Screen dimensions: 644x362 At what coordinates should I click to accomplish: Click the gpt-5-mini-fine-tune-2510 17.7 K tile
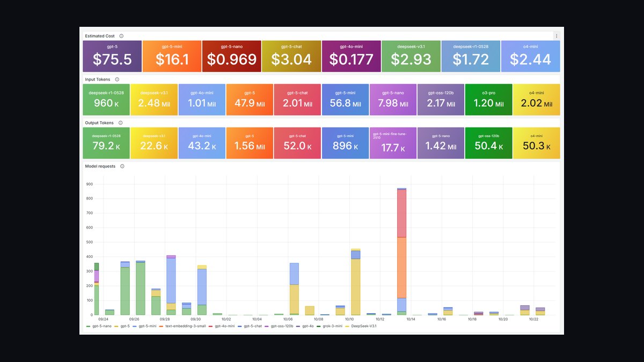(393, 143)
